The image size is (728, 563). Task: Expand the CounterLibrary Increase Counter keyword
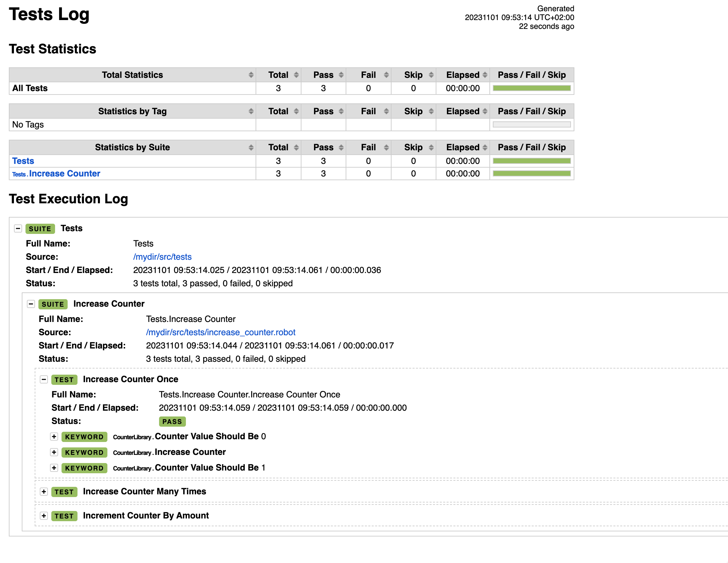54,452
